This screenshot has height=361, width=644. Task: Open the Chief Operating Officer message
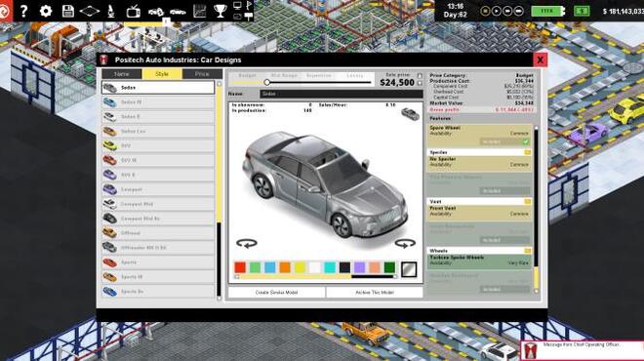click(582, 350)
